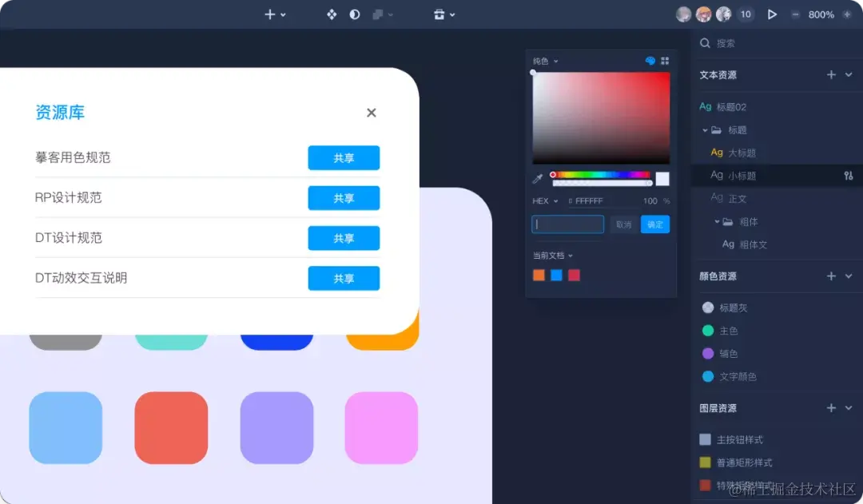Click the dimmed overlapping squares boolean icon
Screen dimensions: 863x504
tap(377, 15)
